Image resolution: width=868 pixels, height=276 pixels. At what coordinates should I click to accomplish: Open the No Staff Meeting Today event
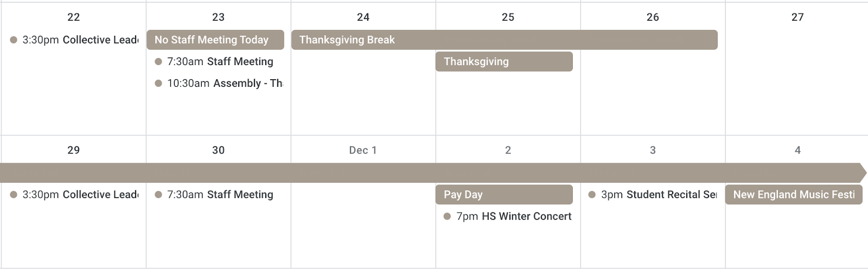(215, 40)
